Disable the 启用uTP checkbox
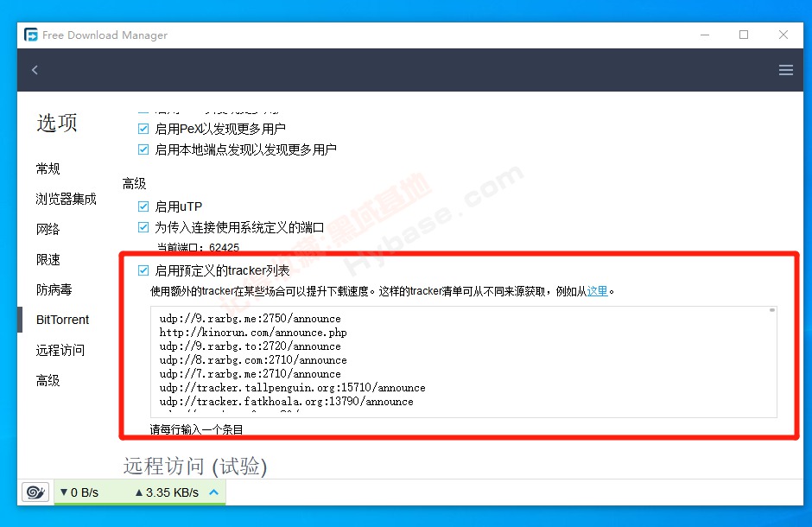The image size is (812, 527). click(143, 206)
